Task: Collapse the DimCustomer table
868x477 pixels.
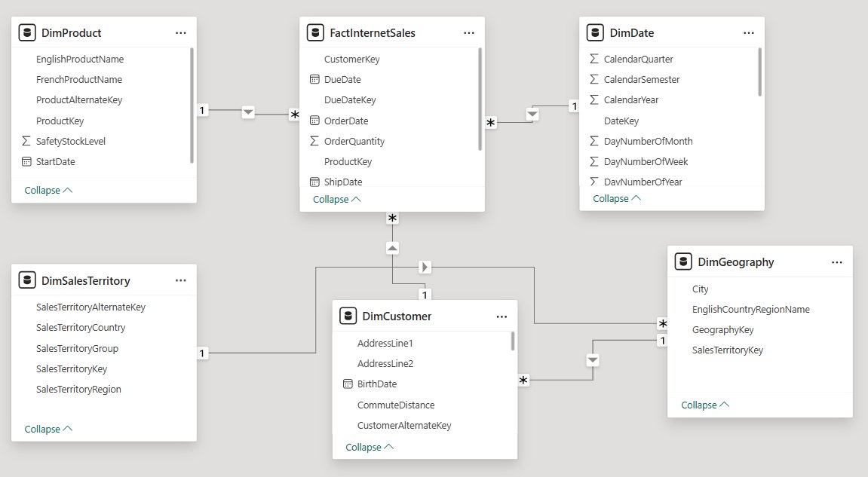Action: point(370,447)
